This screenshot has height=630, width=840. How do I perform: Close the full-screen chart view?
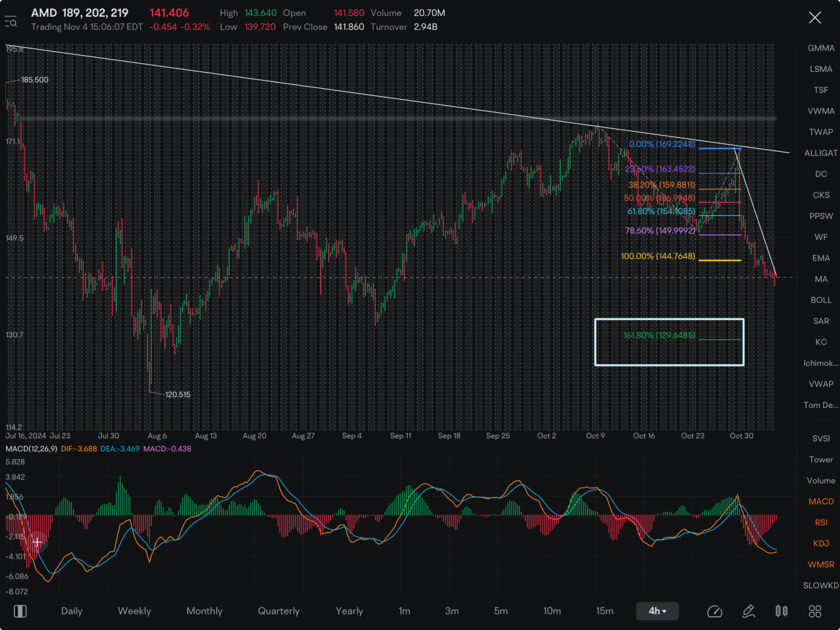815,18
